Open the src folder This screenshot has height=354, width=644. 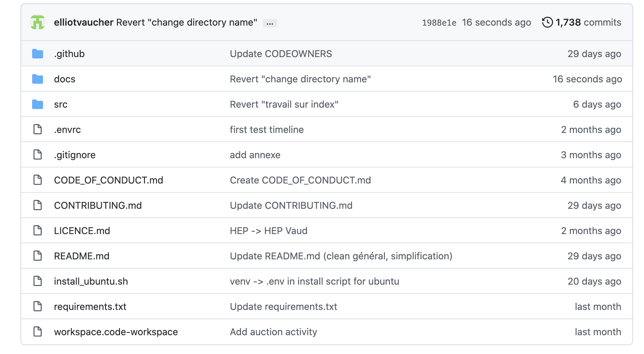(61, 105)
